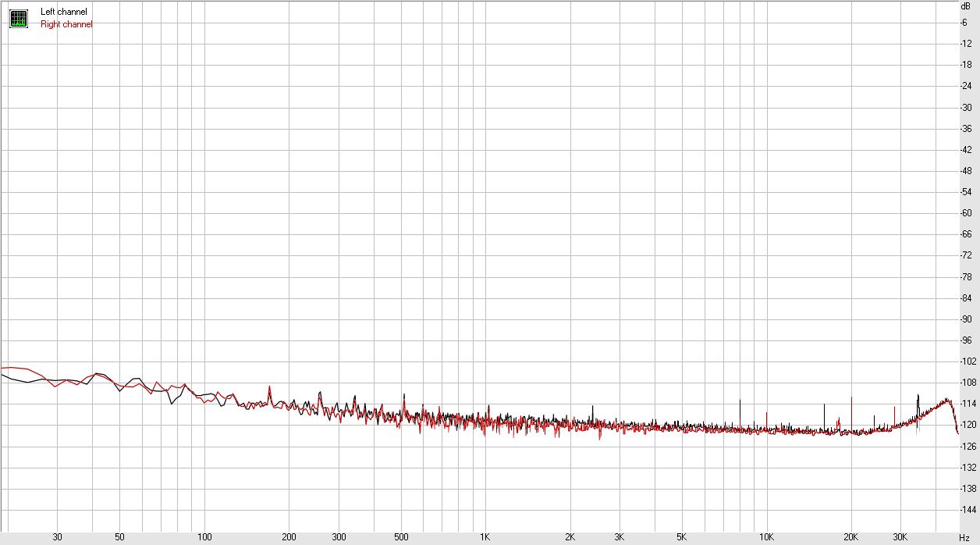Click the "-126" dB axis label

pos(968,447)
